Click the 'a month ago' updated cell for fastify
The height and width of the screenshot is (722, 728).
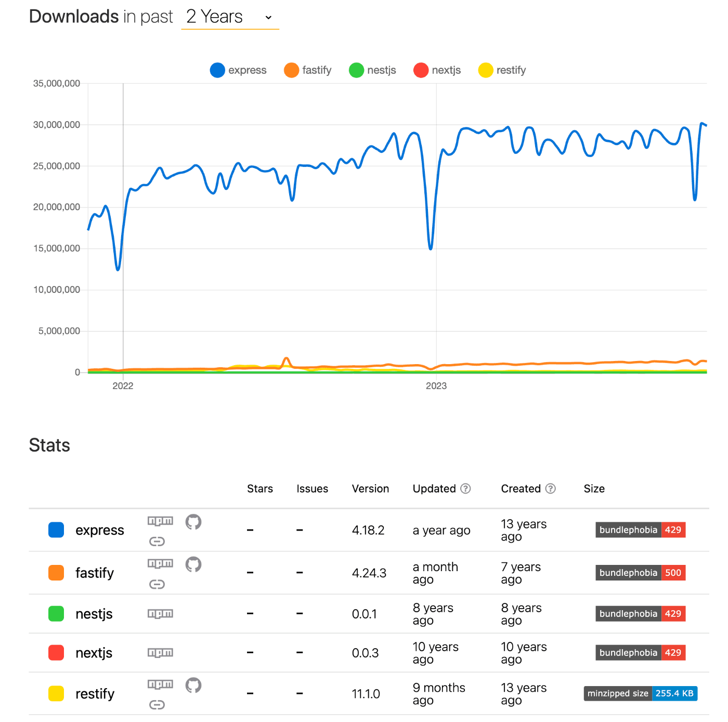point(436,573)
